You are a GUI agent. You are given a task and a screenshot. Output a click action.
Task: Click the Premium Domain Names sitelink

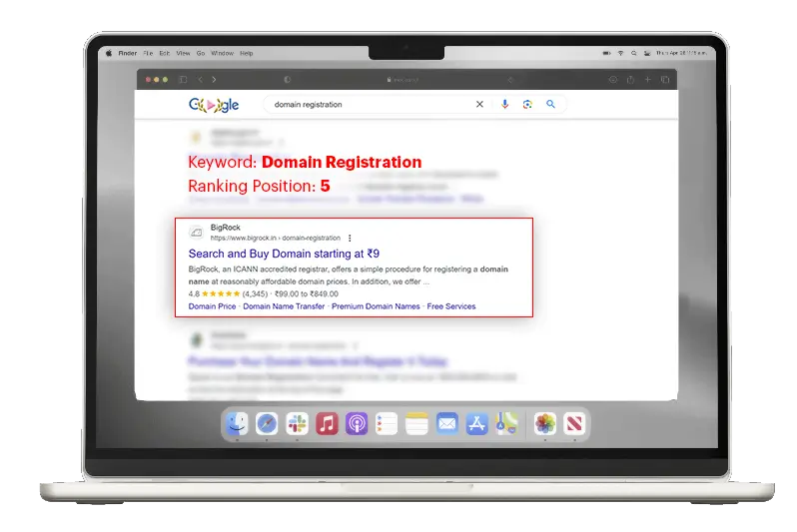coord(376,306)
